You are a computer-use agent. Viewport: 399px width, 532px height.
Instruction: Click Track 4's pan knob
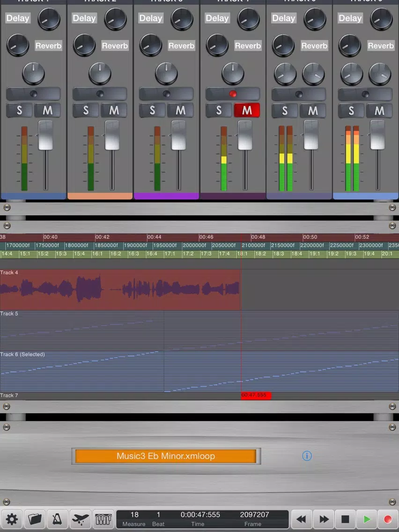tap(233, 73)
